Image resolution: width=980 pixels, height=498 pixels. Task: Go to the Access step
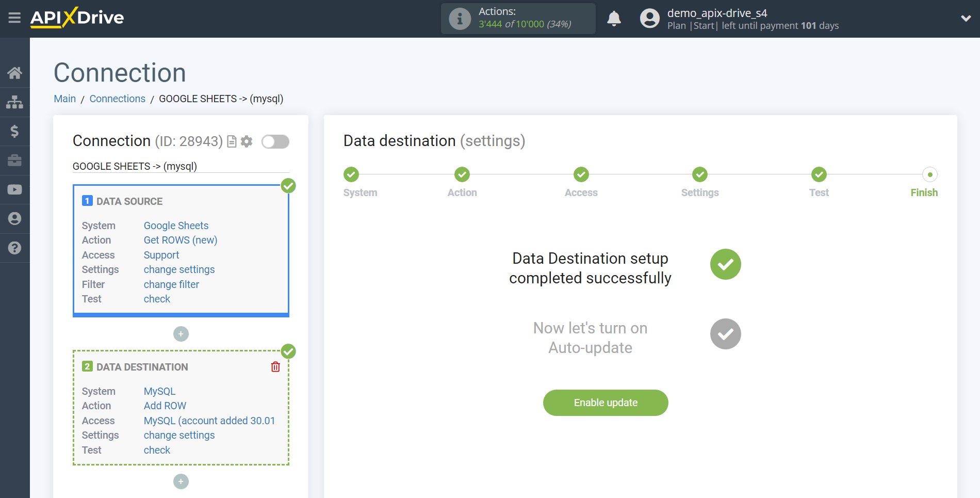(581, 174)
